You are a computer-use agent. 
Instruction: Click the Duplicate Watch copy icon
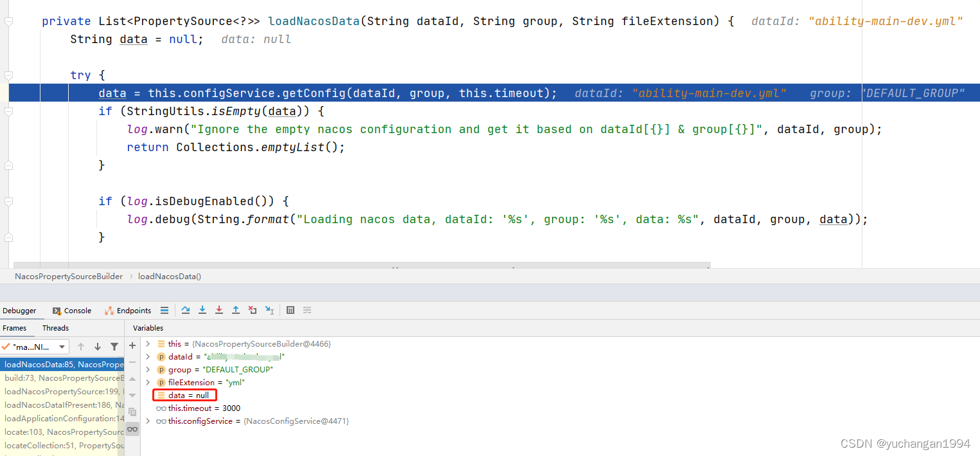(132, 412)
